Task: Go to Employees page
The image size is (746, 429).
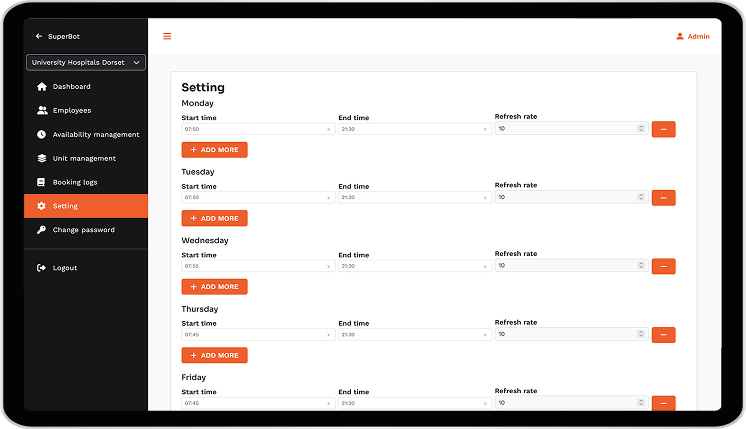Action: point(86,110)
